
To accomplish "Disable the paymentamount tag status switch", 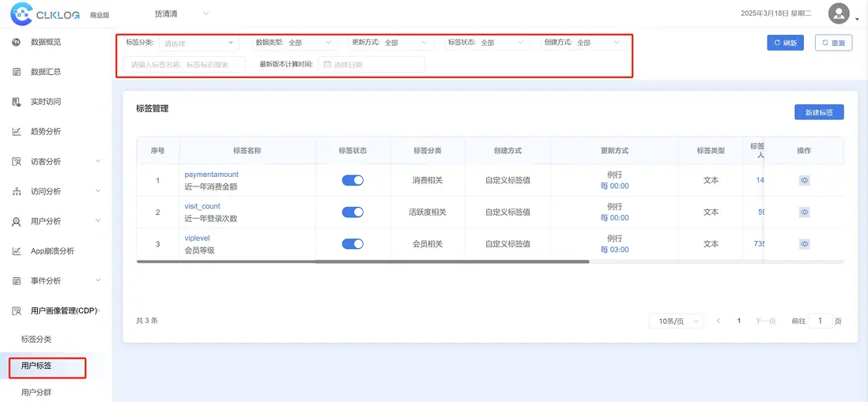I will (353, 180).
